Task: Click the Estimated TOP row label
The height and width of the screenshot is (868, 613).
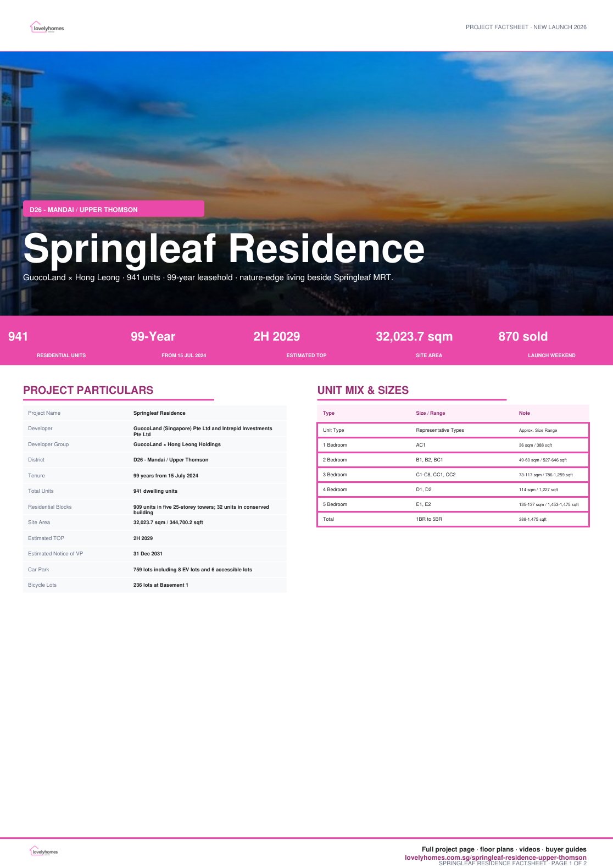Action: [46, 538]
